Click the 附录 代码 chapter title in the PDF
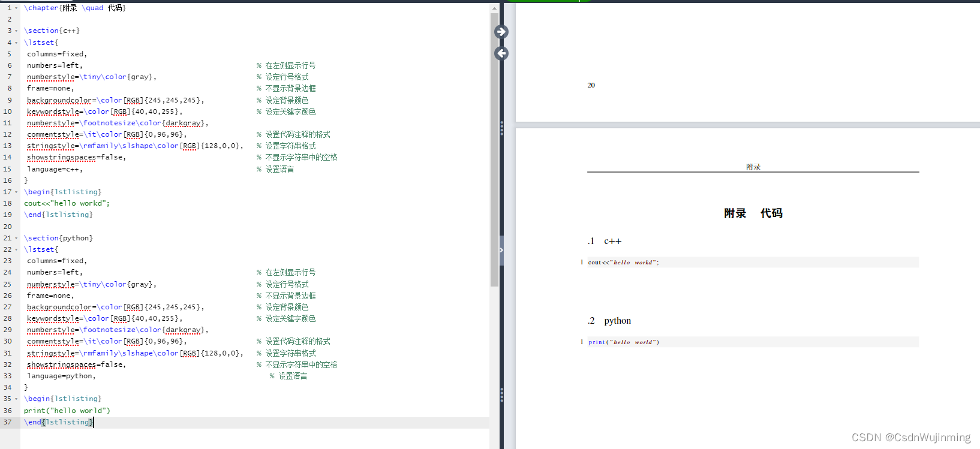Image resolution: width=980 pixels, height=449 pixels. [x=753, y=213]
